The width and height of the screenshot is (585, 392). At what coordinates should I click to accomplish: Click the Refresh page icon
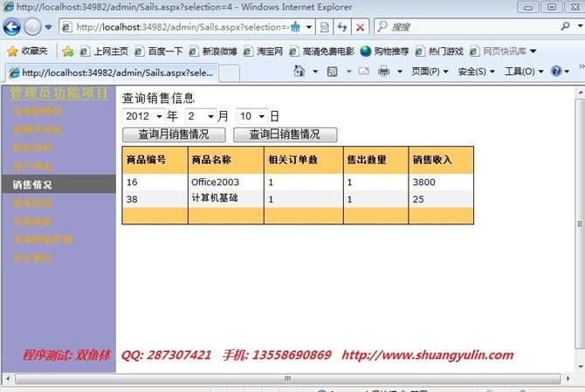point(342,27)
